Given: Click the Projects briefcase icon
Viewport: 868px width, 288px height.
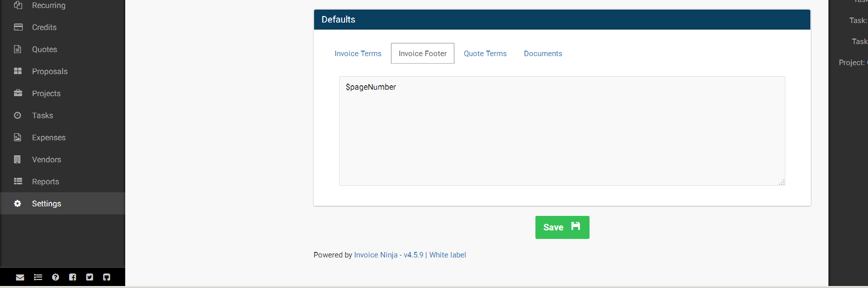Looking at the screenshot, I should pyautogui.click(x=18, y=93).
